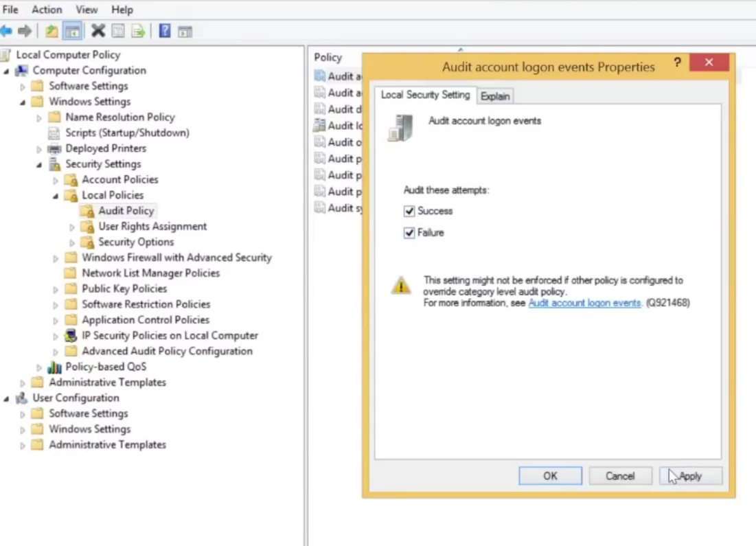Image resolution: width=756 pixels, height=546 pixels.
Task: Collapse the Security Settings node
Action: click(x=39, y=165)
